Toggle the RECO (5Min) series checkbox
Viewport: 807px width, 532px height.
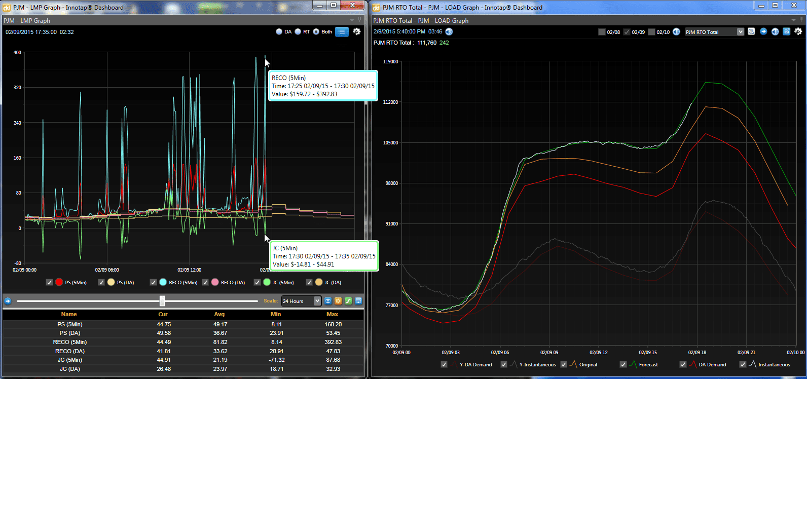tap(153, 282)
